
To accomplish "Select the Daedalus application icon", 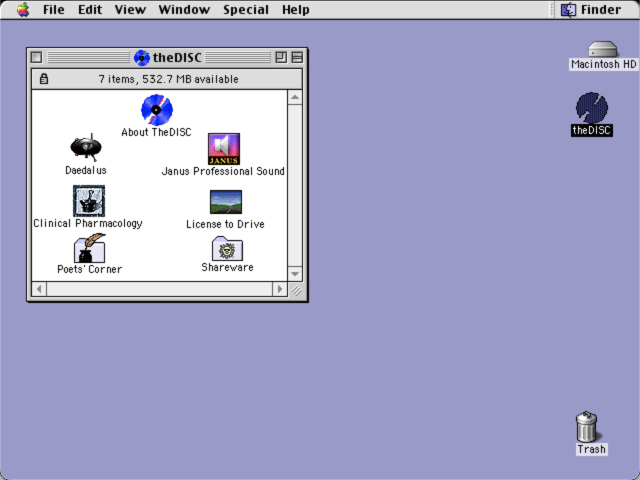I will click(x=86, y=147).
